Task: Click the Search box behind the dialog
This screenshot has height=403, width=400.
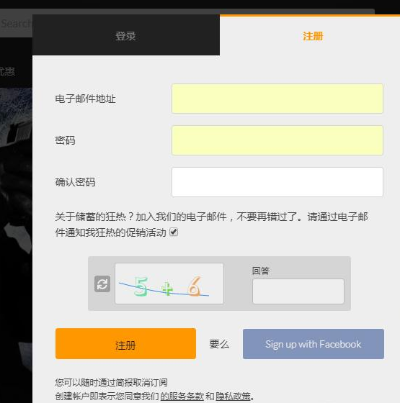Action: tap(16, 23)
